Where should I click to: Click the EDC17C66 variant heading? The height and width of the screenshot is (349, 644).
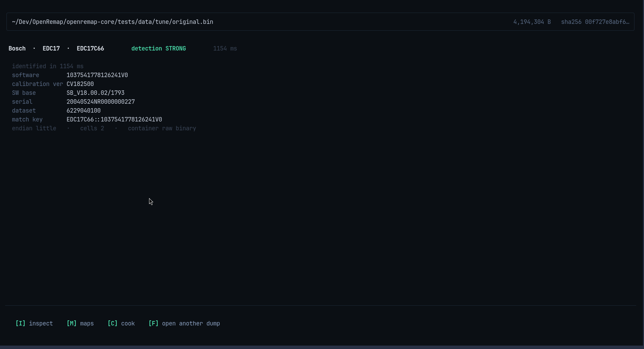pyautogui.click(x=90, y=48)
